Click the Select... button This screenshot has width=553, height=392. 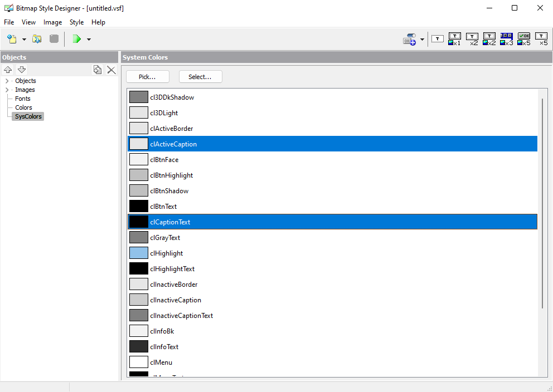[200, 77]
